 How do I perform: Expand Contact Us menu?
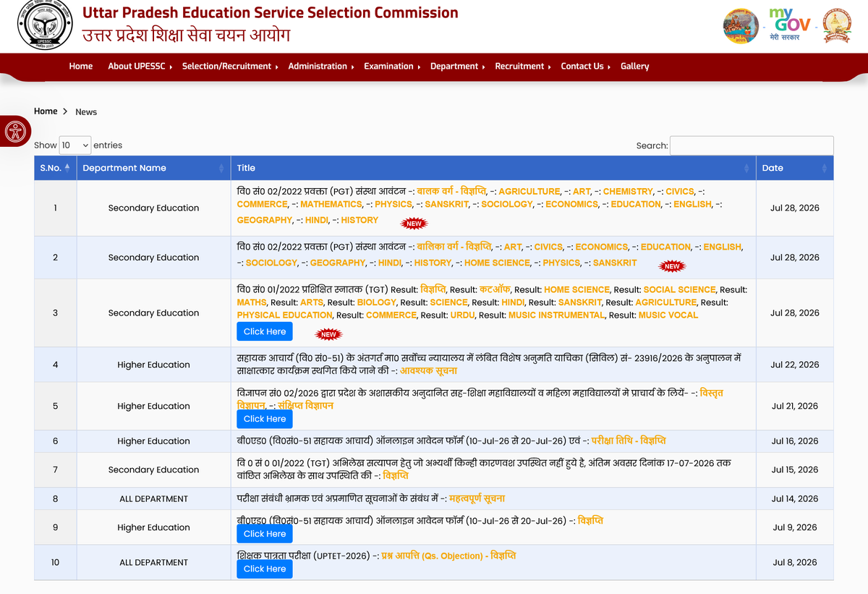pos(585,66)
